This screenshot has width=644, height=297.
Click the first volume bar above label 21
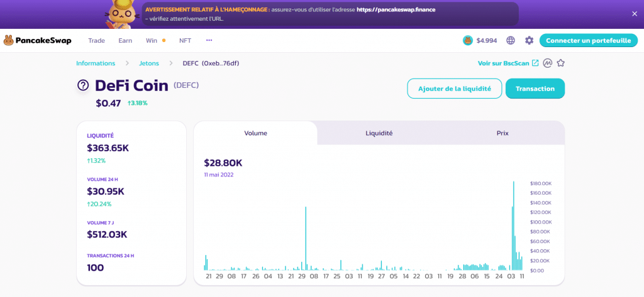tap(206, 262)
